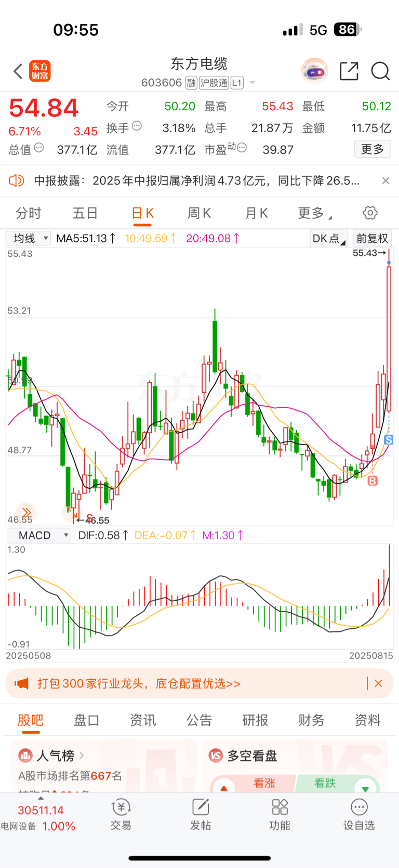Expand the stock code dropdown arrow
This screenshot has width=399, height=868.
(x=252, y=83)
